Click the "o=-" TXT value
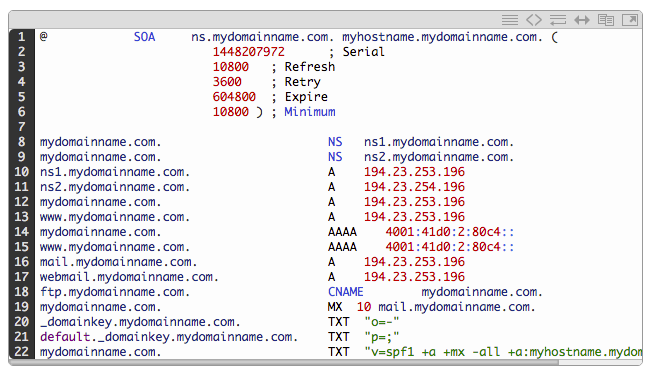 382,322
